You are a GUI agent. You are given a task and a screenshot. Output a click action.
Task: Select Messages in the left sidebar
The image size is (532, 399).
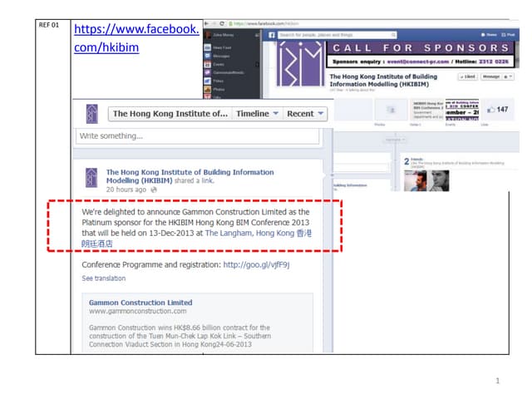tap(221, 56)
